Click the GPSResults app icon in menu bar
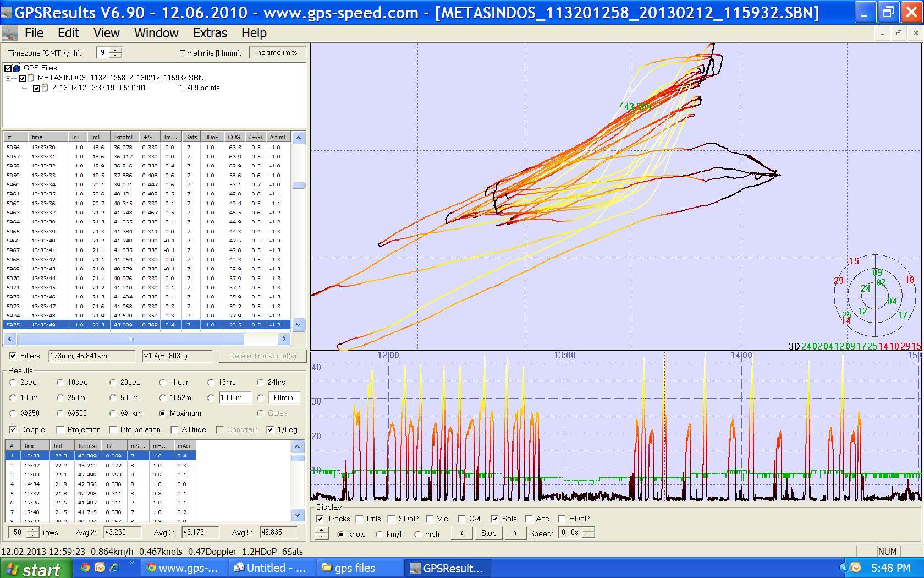Screen dimensions: 924x578 [x=10, y=34]
